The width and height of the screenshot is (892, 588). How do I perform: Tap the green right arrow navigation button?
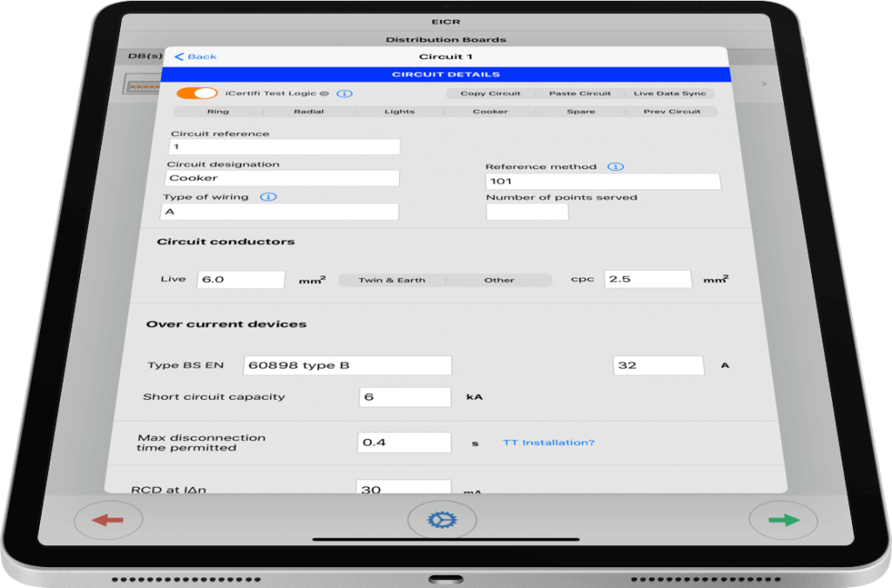[783, 521]
